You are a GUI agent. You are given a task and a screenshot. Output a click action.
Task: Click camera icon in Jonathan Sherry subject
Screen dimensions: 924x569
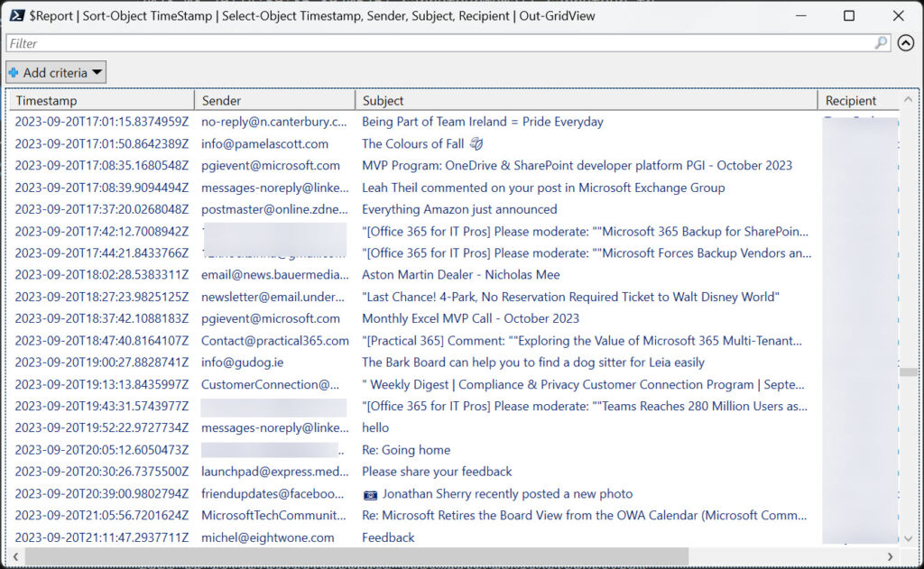pyautogui.click(x=370, y=495)
